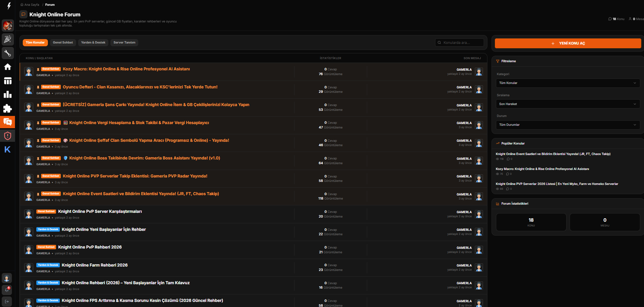Open the FPS Arttırma & Kasma Sorunu topic
Viewport: 644px width, 307px height.
(x=142, y=301)
